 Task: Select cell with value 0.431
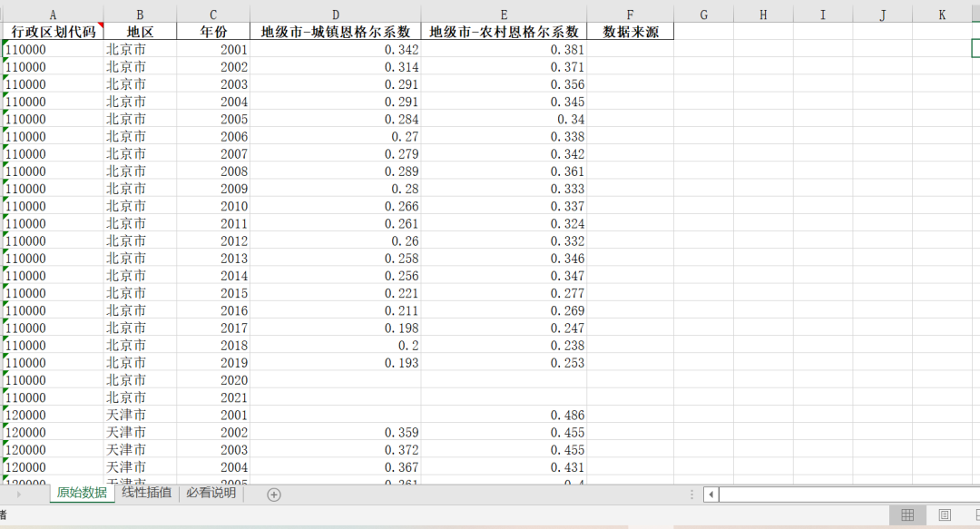(504, 467)
